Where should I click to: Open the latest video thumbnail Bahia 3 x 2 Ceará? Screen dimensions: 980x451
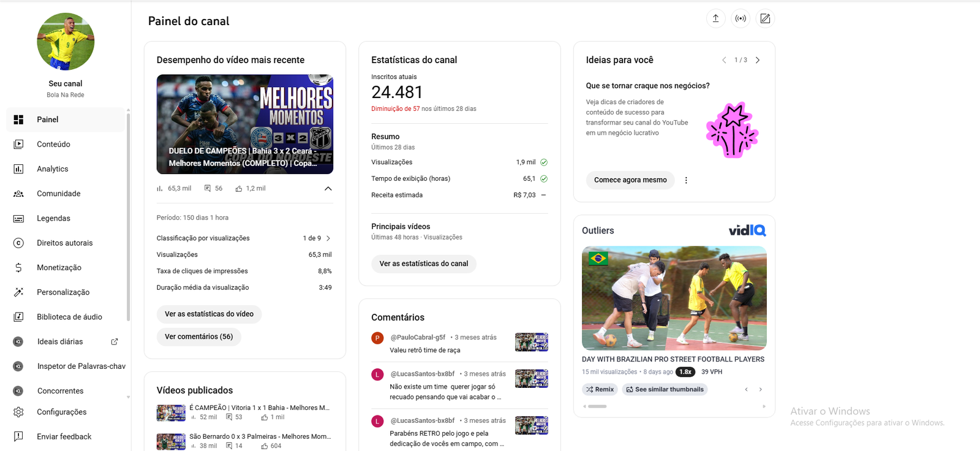pyautogui.click(x=245, y=124)
